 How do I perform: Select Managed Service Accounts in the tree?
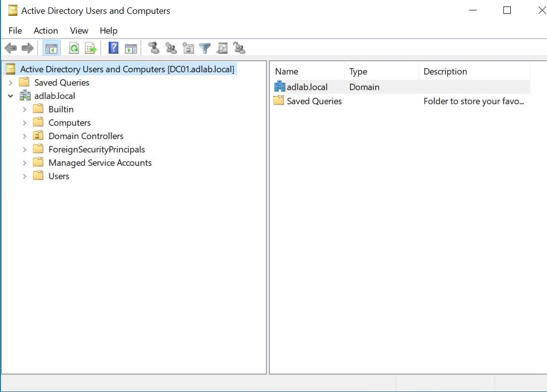tap(100, 163)
